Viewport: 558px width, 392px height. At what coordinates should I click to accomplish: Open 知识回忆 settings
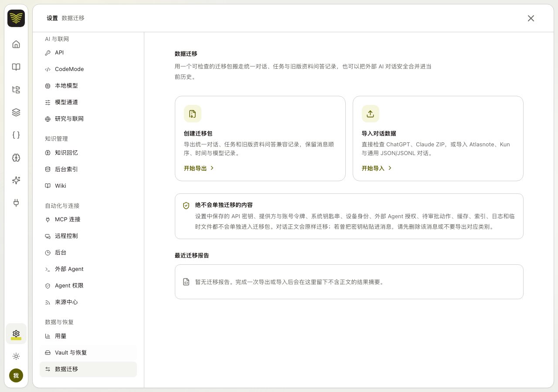coord(88,153)
